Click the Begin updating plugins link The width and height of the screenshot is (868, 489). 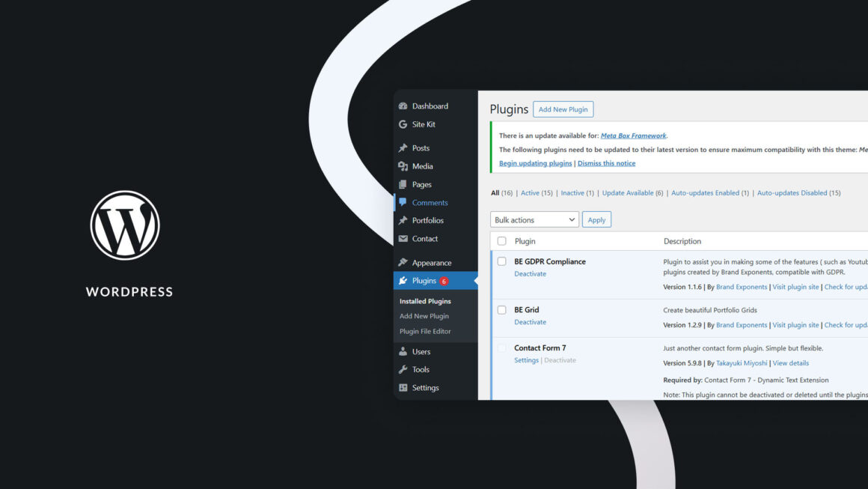coord(535,163)
